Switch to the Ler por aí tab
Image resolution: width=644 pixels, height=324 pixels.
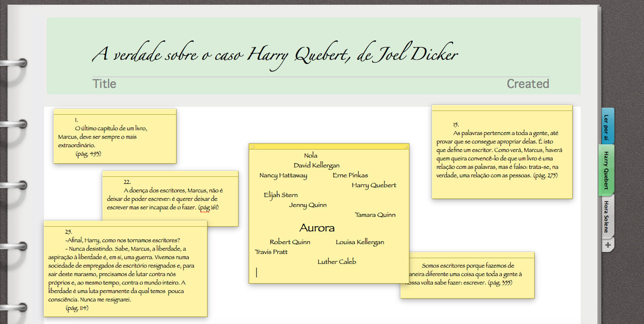[607, 126]
